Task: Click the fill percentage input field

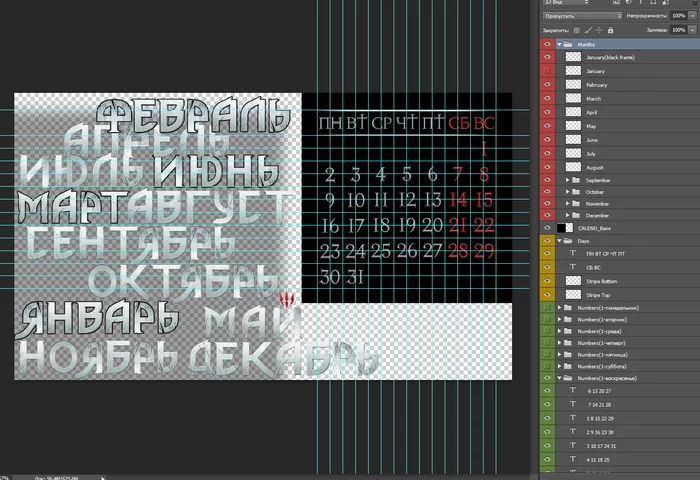Action: point(679,30)
